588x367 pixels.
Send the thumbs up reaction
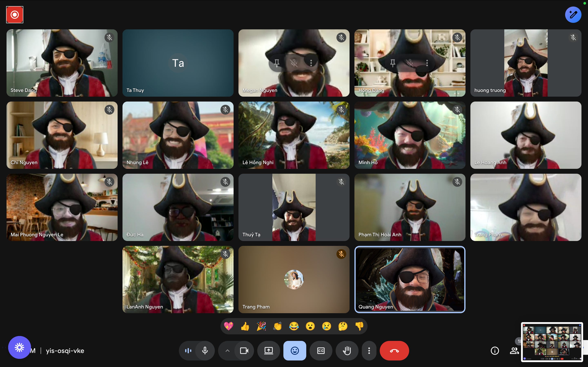click(245, 326)
